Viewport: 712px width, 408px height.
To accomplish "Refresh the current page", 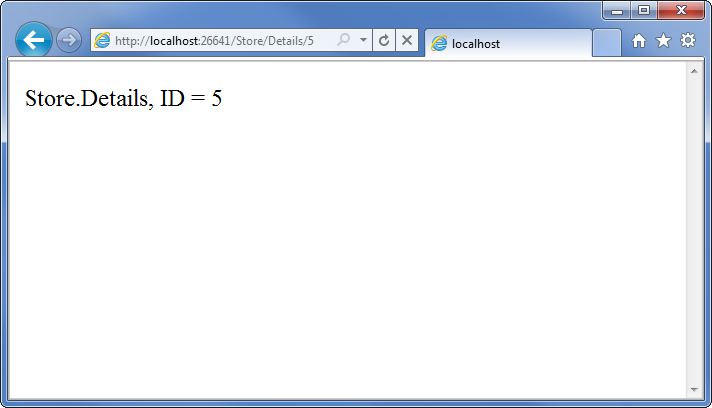I will tap(384, 41).
